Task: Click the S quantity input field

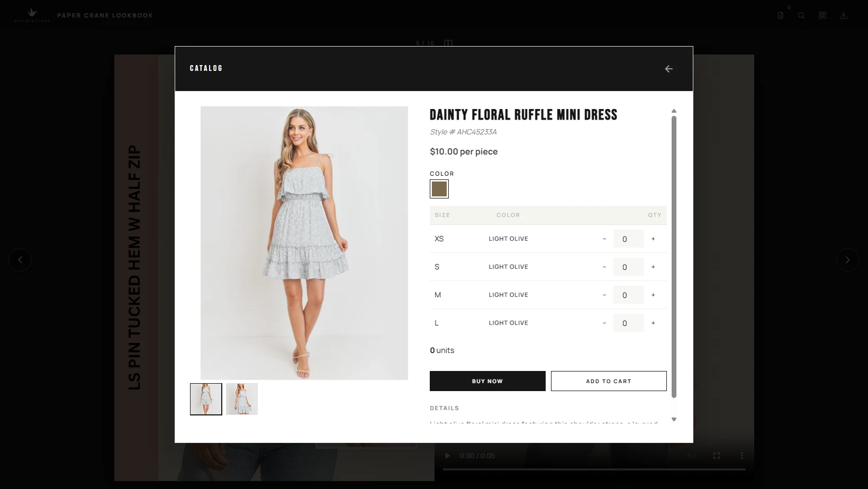Action: click(x=629, y=267)
